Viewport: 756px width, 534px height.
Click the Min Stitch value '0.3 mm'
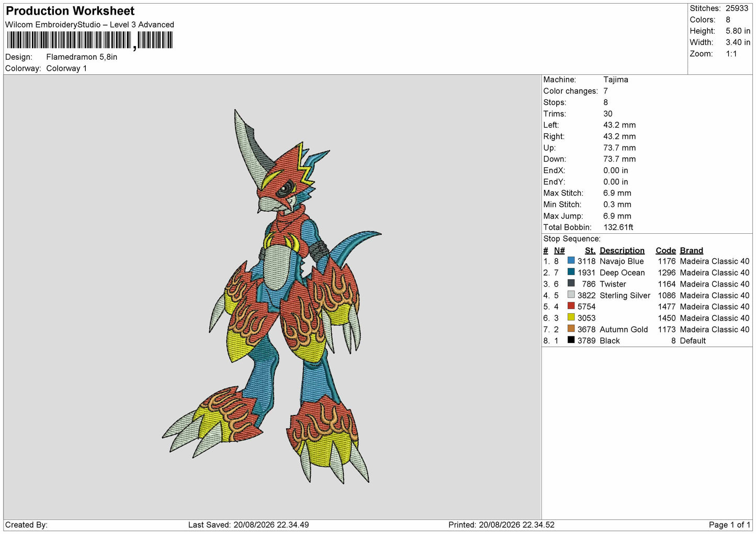[x=617, y=204]
